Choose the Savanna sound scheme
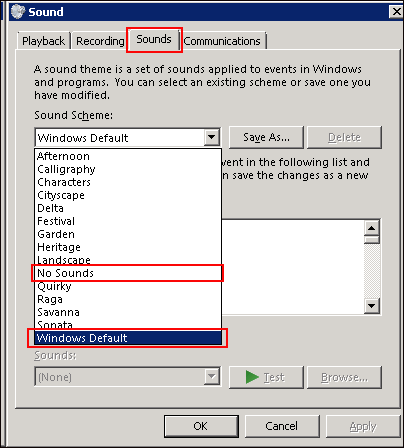Image resolution: width=404 pixels, height=448 pixels. [x=128, y=312]
